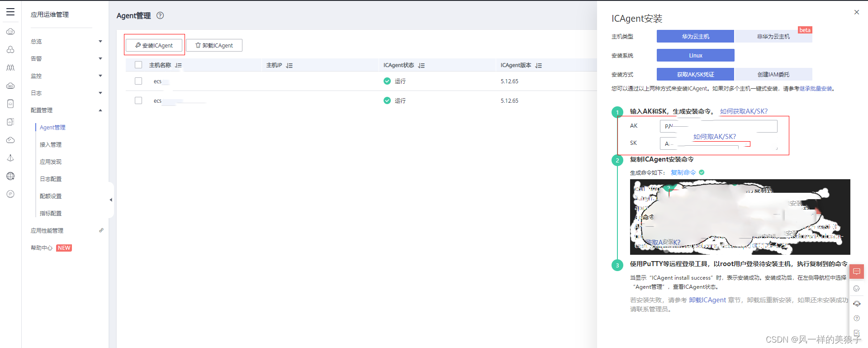Screen dimensions: 868x348
Task: Click the 安装ICAgent button
Action: 154,45
